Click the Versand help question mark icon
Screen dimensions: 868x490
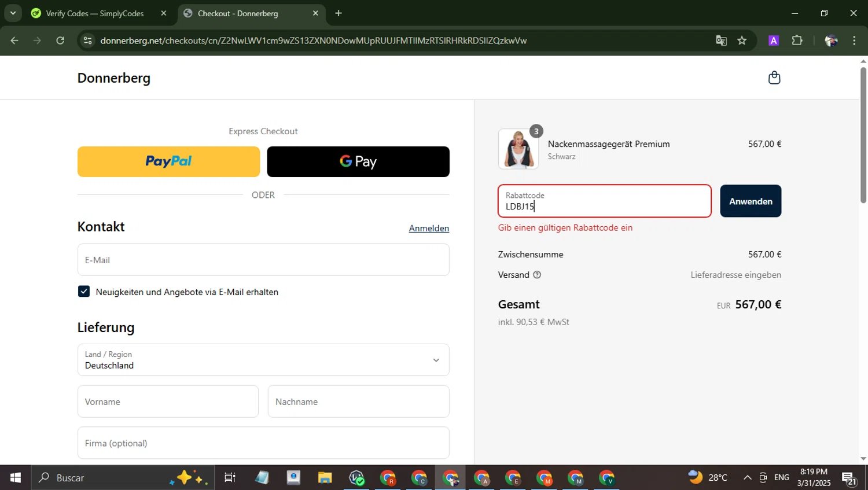[537, 275]
